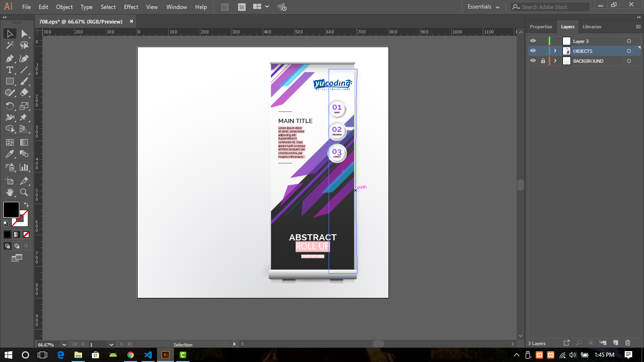Screen dimensions: 644x362
Task: Select the Direct Selection tool
Action: click(x=24, y=33)
